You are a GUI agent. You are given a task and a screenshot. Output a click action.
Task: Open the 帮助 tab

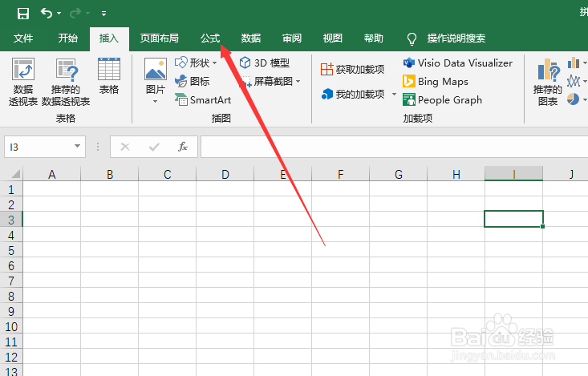(x=374, y=38)
